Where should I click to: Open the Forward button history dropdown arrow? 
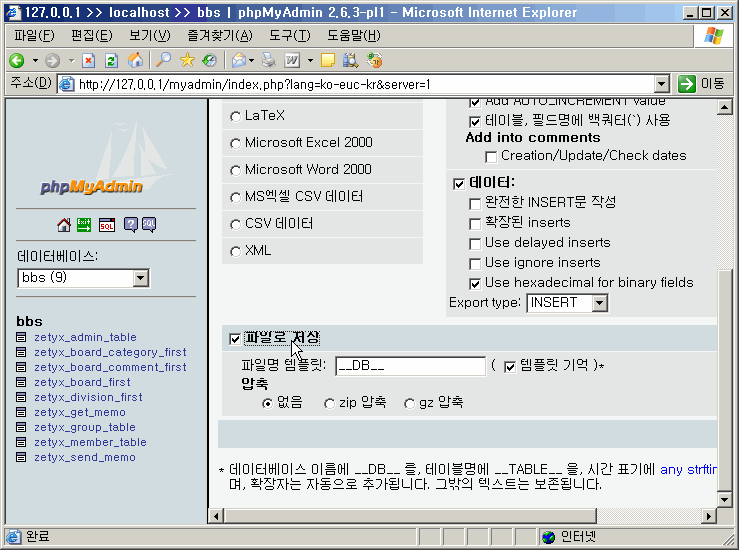coord(71,60)
